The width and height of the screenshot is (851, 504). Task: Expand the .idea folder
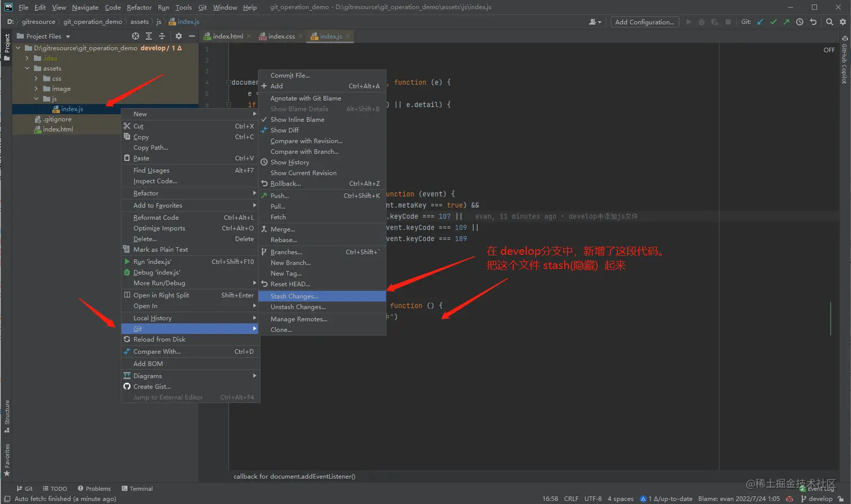tap(27, 58)
